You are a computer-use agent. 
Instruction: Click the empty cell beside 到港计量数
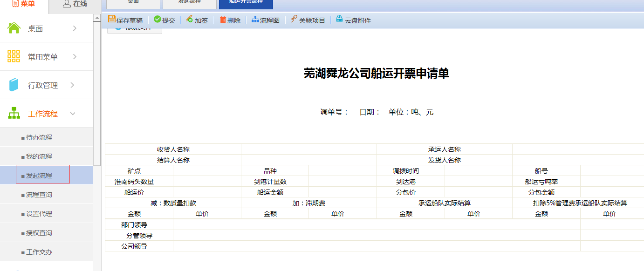click(x=343, y=182)
